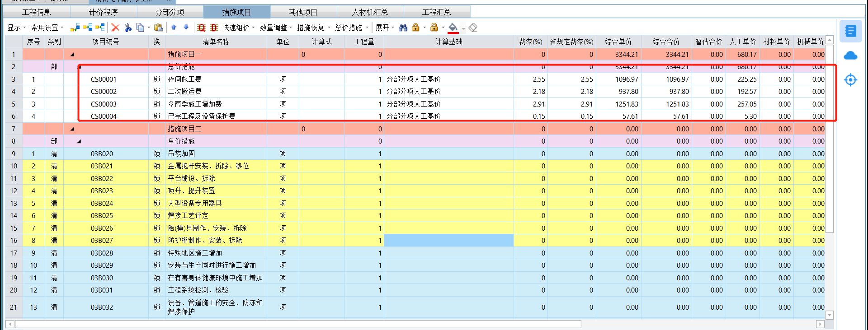Toggle lock cell for 二次搬运费 row
The image size is (868, 330).
point(157,92)
